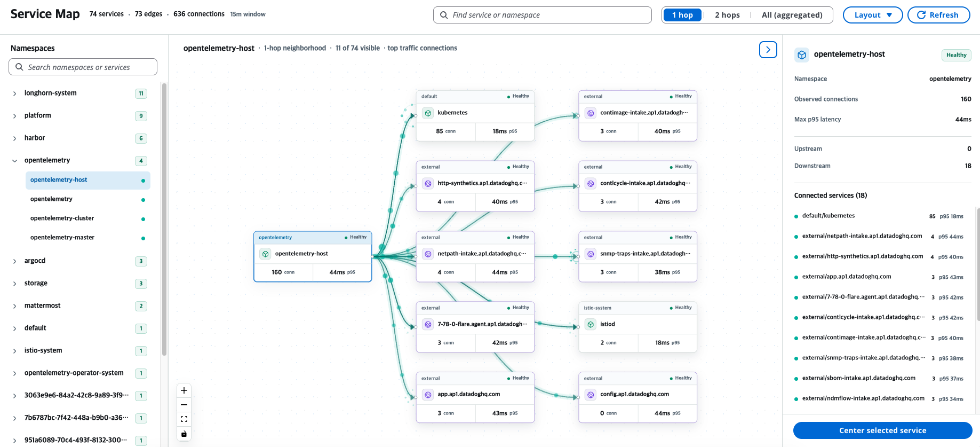Expand the istio-system namespace
This screenshot has height=447, width=980.
pos(14,351)
